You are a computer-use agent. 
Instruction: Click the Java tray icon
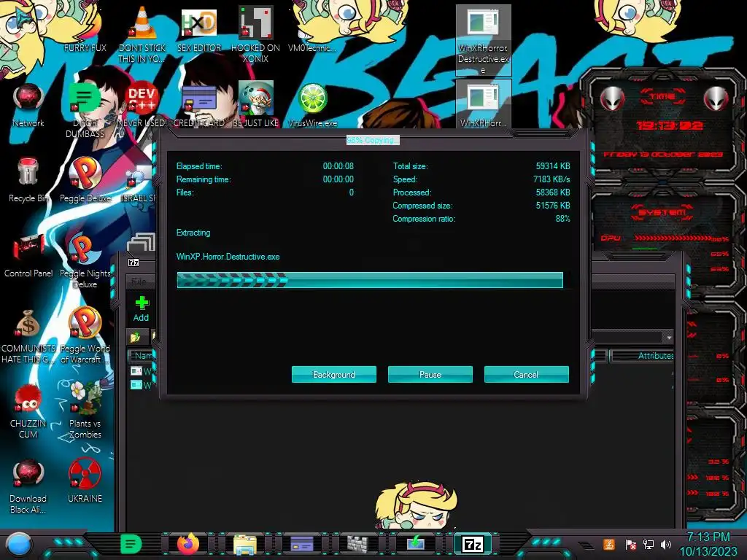point(609,544)
